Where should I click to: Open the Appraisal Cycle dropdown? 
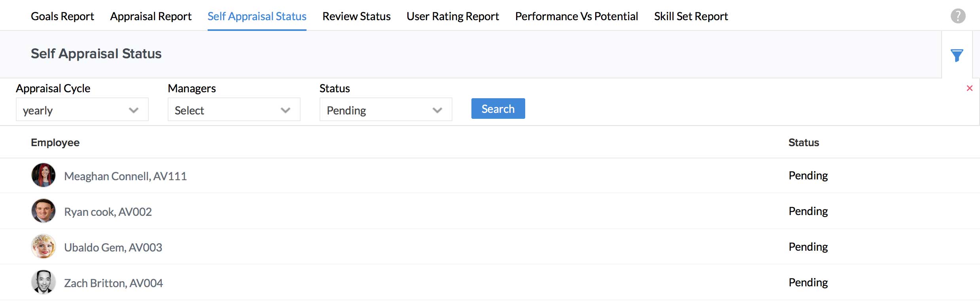coord(82,110)
